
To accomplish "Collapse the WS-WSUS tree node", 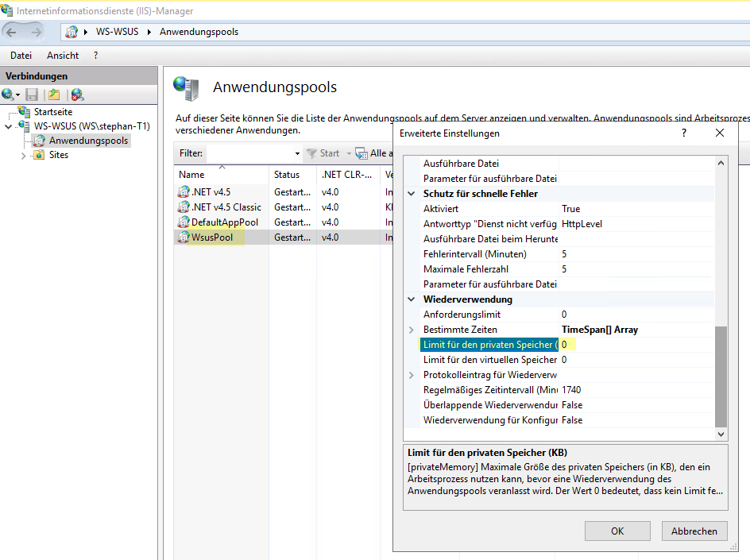I will (x=8, y=127).
